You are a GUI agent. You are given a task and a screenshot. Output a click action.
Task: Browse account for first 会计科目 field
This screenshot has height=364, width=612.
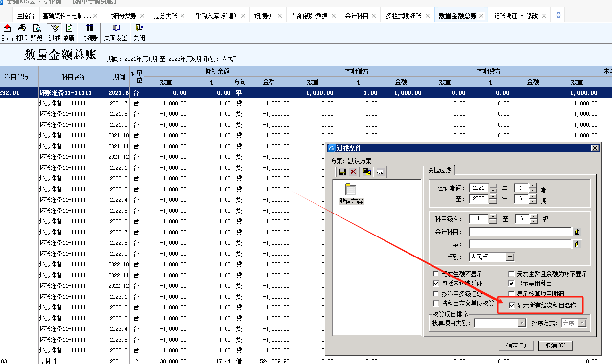tap(577, 232)
